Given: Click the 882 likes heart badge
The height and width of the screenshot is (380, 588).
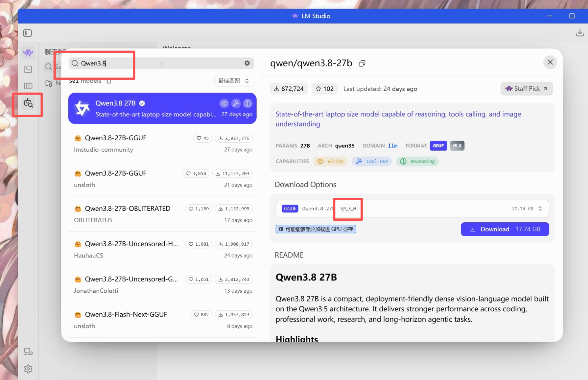Looking at the screenshot, I should [x=201, y=315].
